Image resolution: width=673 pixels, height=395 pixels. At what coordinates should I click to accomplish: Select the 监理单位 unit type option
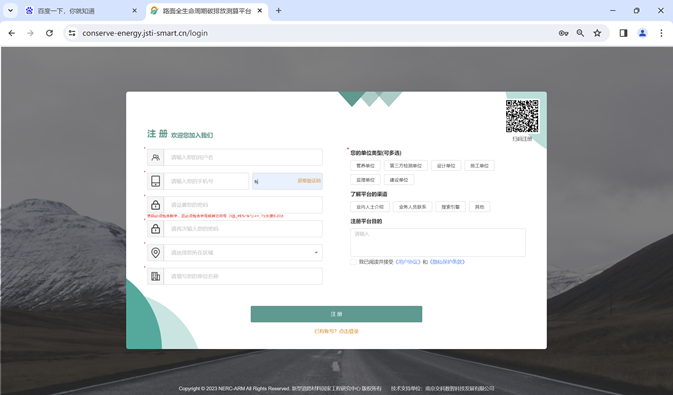point(365,180)
